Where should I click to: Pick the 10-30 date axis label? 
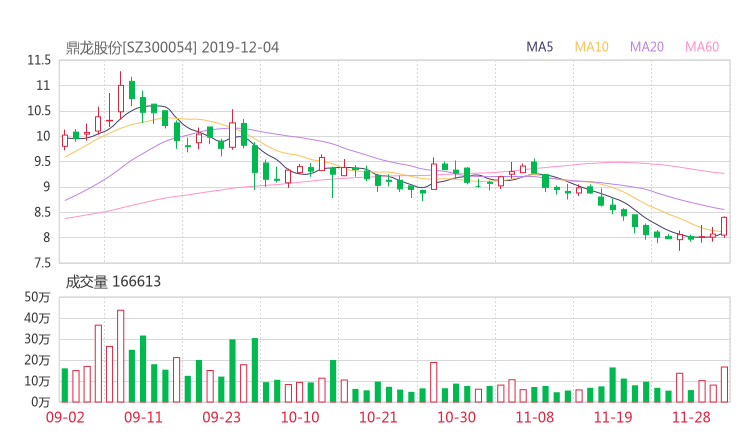(455, 417)
